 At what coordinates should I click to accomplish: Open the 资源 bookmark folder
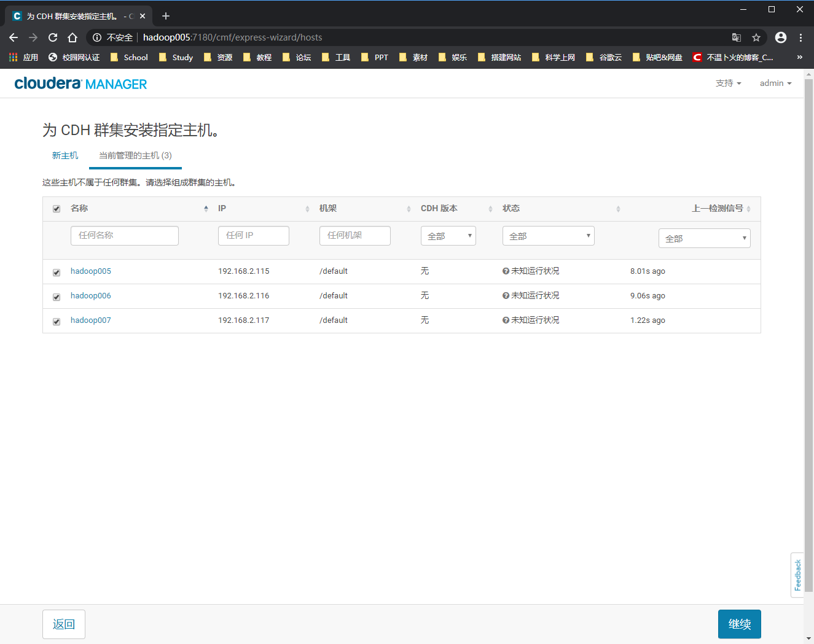click(x=218, y=57)
